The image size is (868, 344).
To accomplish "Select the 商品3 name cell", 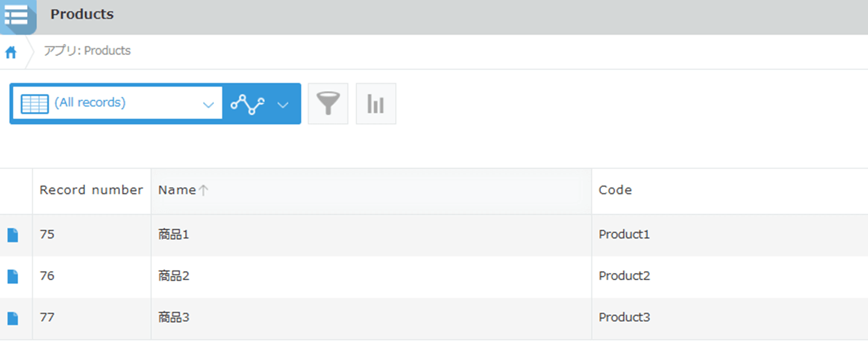I will (x=174, y=317).
